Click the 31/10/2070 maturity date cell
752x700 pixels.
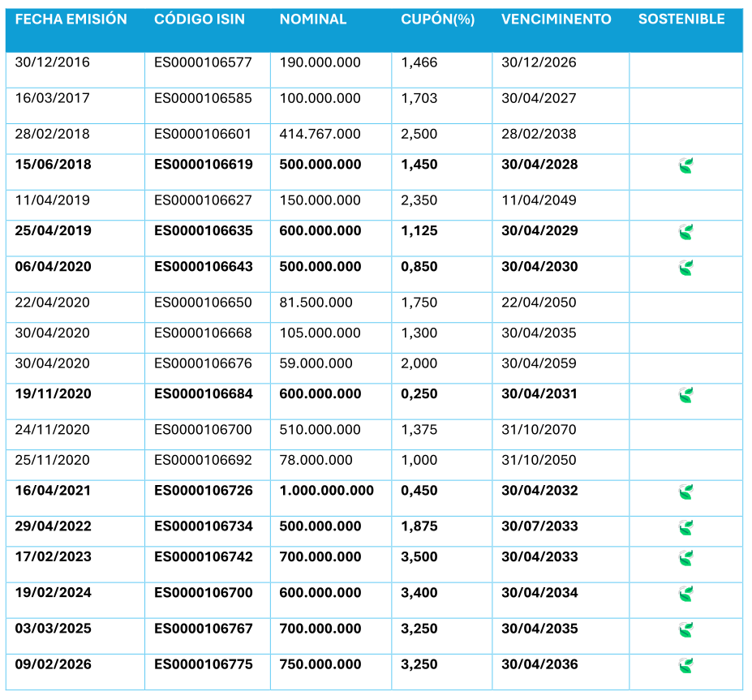[539, 429]
